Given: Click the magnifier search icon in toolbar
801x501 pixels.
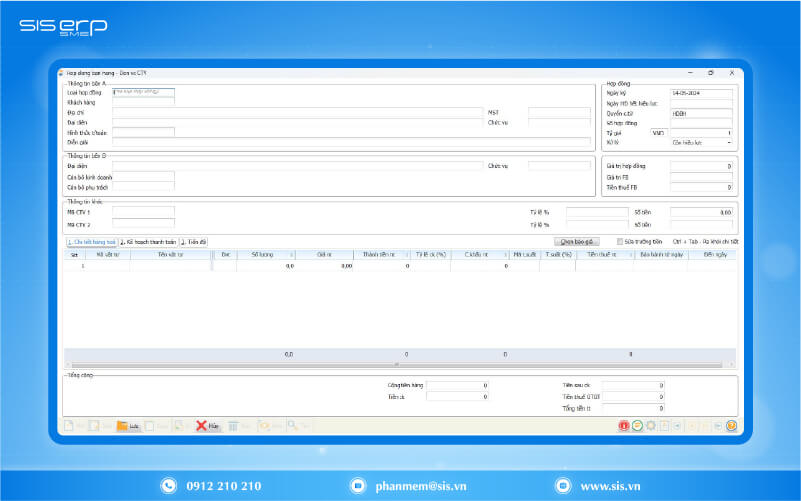Looking at the screenshot, I should (292, 425).
